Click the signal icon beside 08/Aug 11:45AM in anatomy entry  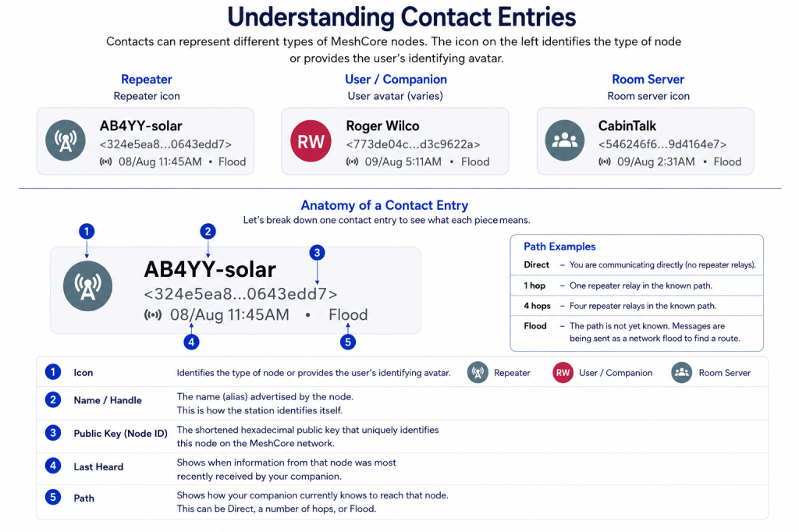pos(153,315)
